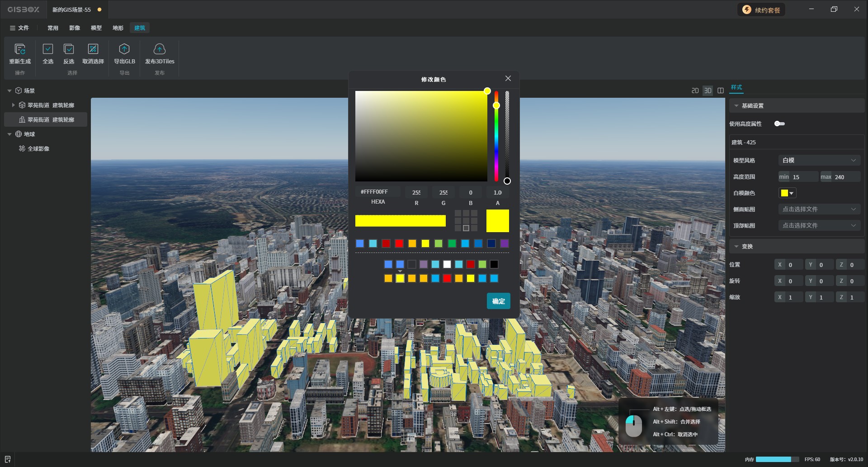Click the 确定 confirm button
The image size is (868, 467).
point(498,301)
